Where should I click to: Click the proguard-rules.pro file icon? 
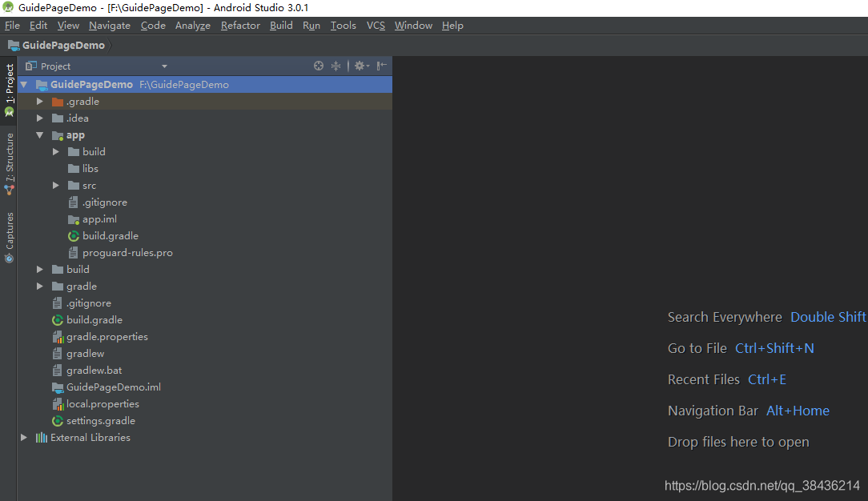pos(73,253)
